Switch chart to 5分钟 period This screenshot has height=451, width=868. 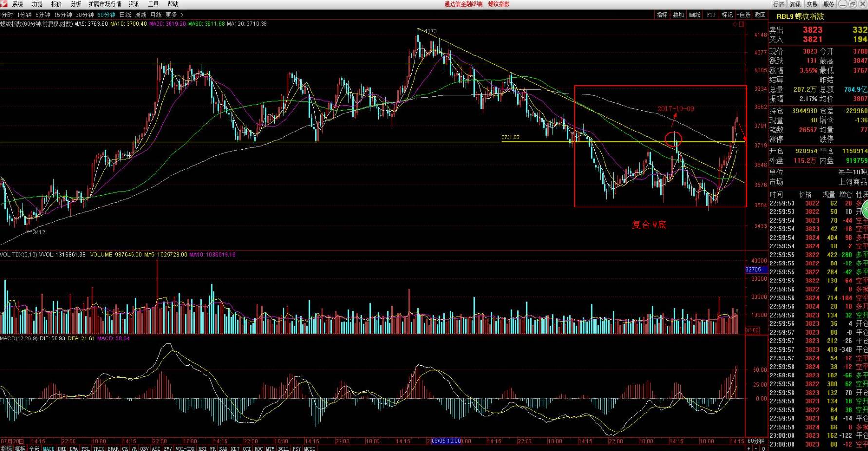[x=43, y=15]
